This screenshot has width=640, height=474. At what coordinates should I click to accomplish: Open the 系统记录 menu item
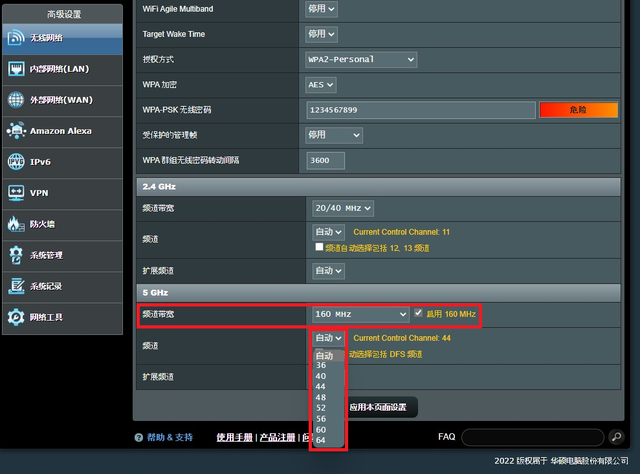(x=62, y=287)
